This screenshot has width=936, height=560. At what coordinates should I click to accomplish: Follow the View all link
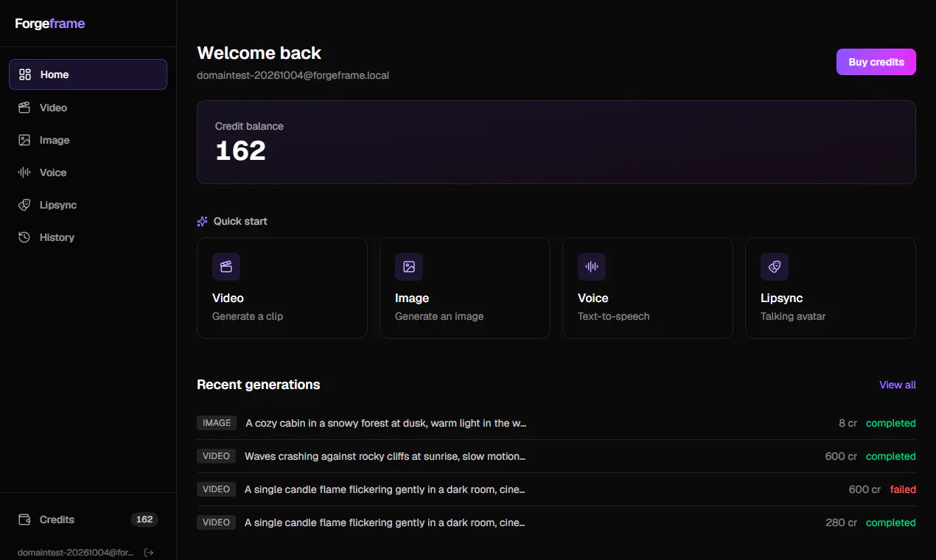click(898, 385)
